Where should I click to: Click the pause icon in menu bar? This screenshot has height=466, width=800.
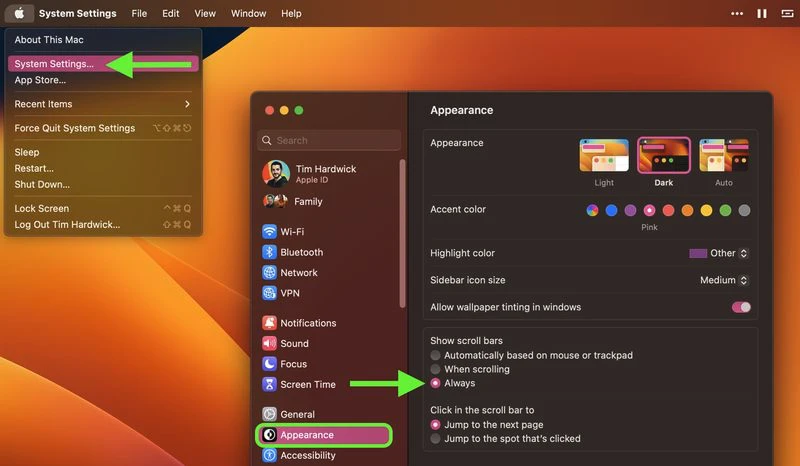pyautogui.click(x=762, y=13)
